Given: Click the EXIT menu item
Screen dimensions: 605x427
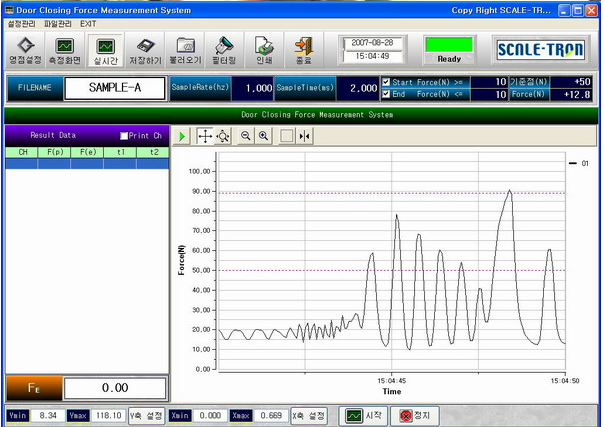Looking at the screenshot, I should [88, 24].
